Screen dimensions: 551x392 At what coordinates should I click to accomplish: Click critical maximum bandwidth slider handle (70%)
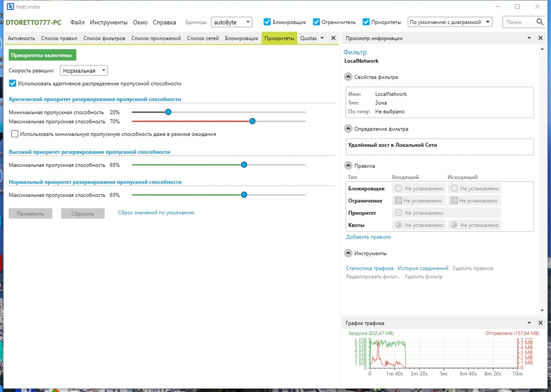coord(252,121)
